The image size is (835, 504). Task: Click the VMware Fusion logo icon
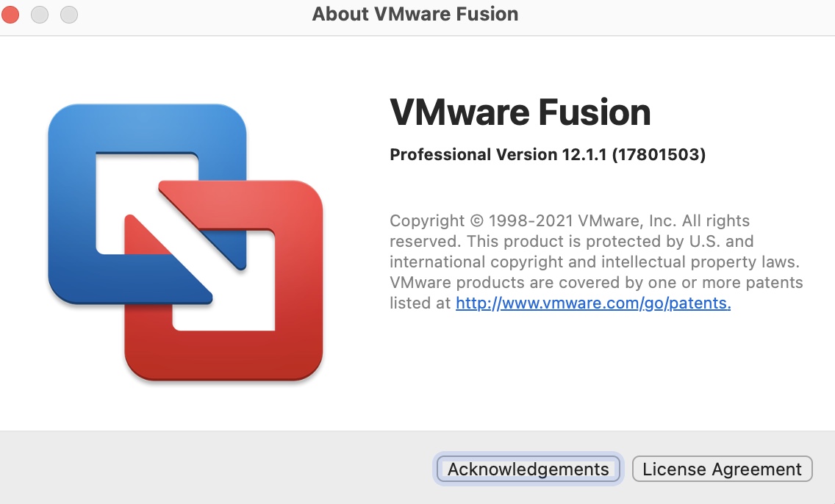(x=187, y=242)
